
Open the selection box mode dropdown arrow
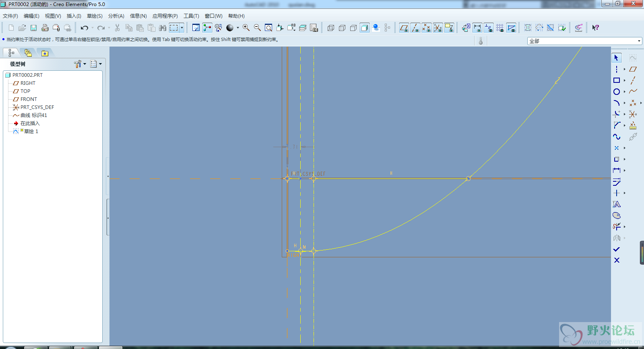(182, 28)
